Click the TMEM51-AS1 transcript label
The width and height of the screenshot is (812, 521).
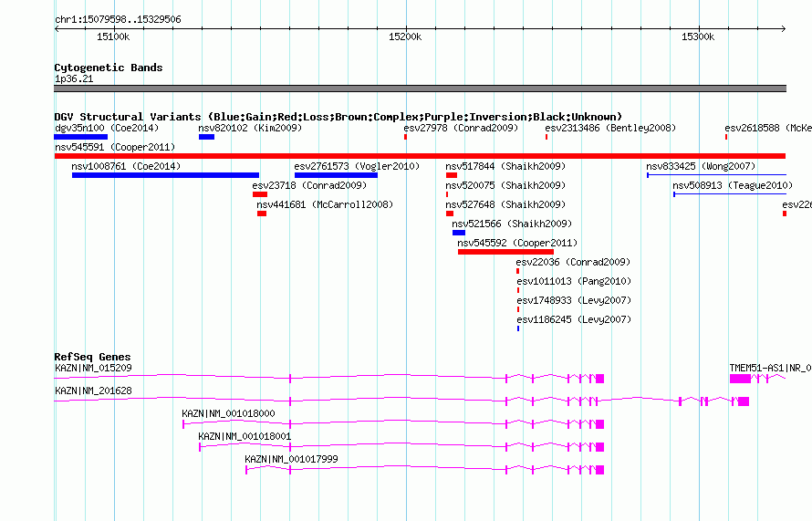(771, 369)
